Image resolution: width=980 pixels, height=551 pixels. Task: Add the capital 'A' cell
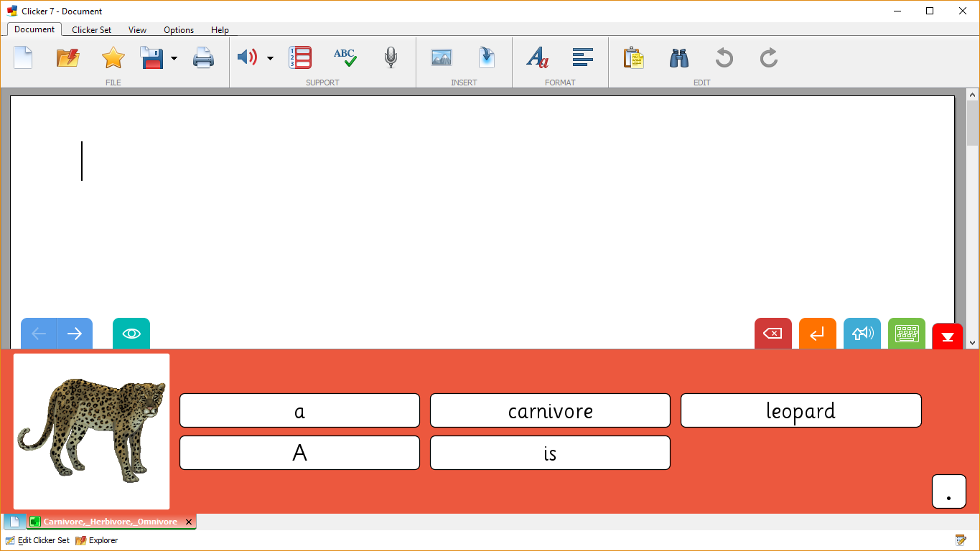click(299, 453)
